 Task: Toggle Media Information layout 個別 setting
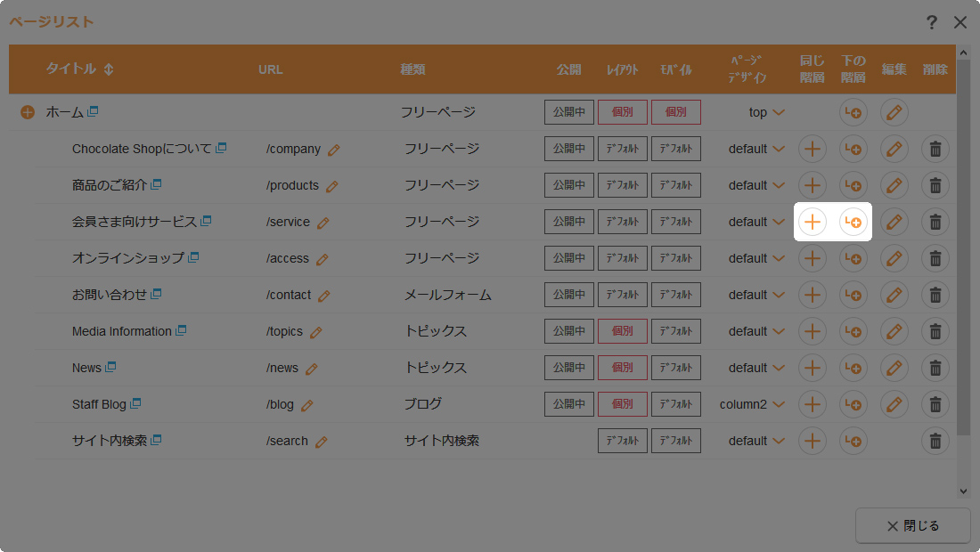623,331
